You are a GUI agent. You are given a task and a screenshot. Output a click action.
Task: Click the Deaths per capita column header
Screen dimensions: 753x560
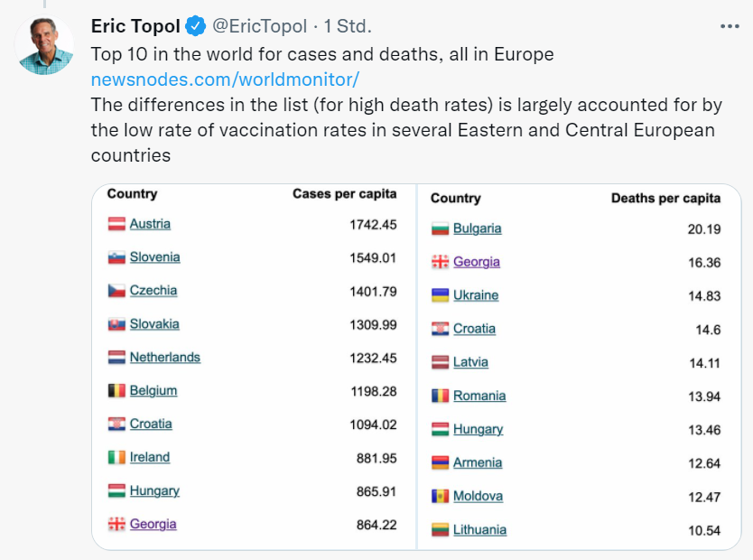coord(665,198)
